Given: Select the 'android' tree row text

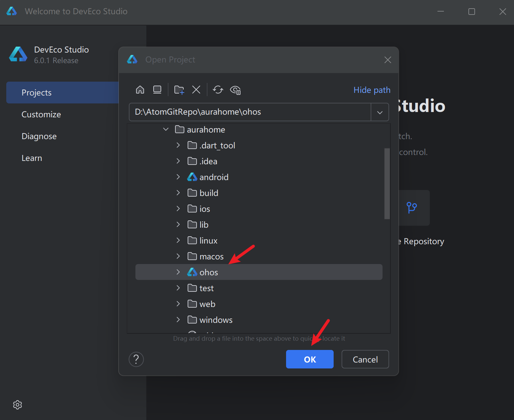Looking at the screenshot, I should pos(214,177).
